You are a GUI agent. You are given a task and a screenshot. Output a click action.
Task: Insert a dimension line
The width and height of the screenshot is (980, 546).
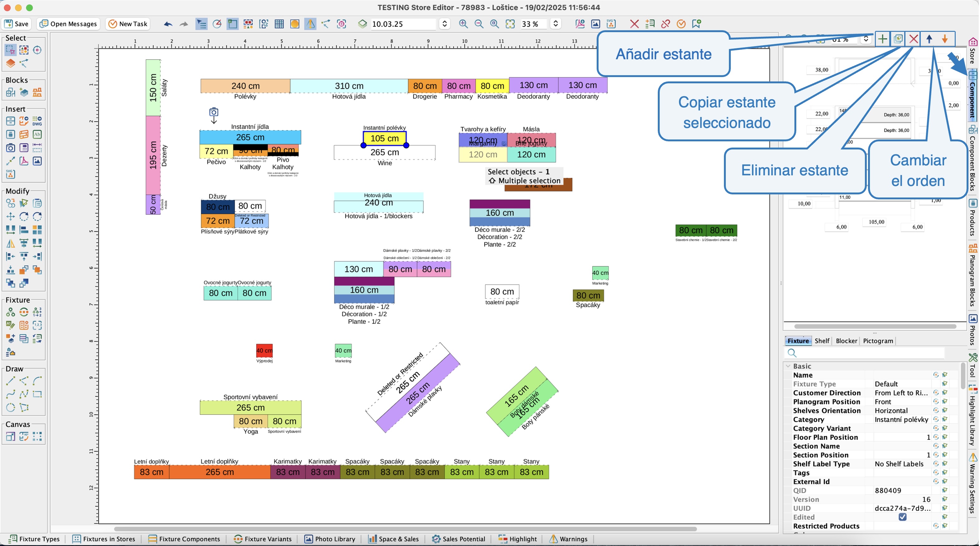coord(37,148)
